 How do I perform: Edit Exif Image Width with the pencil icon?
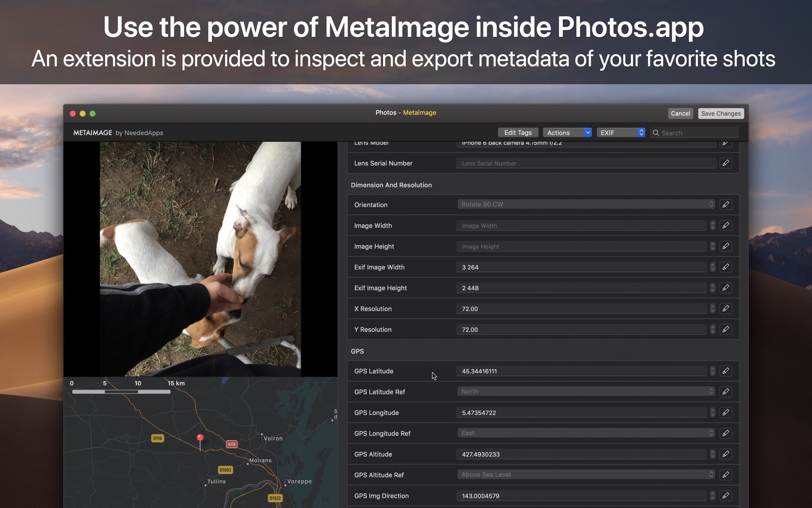click(x=726, y=267)
